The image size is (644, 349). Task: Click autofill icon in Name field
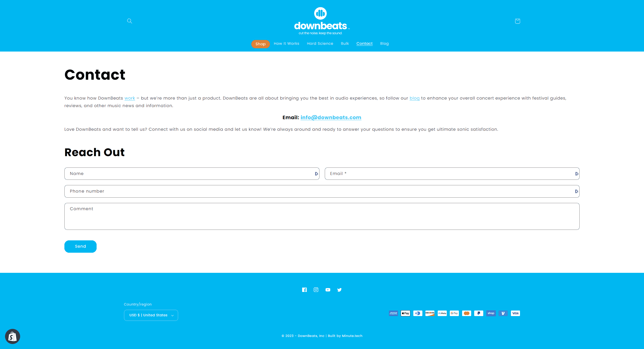coord(316,174)
